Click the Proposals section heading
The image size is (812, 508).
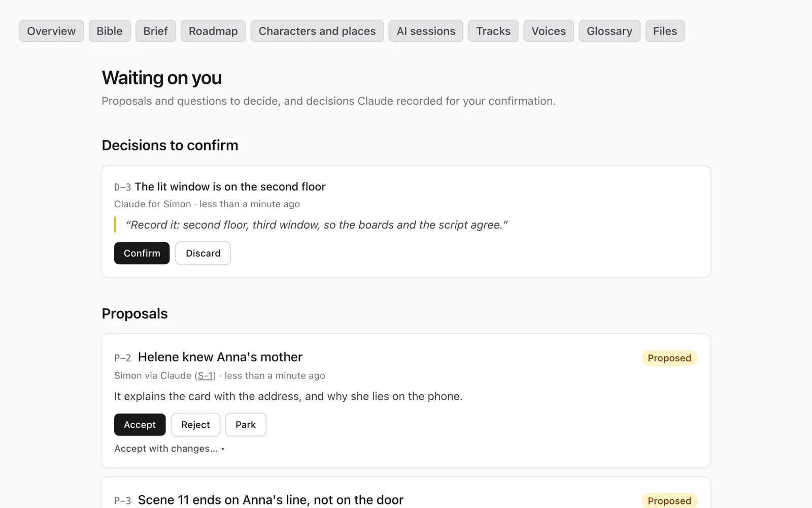pyautogui.click(x=134, y=313)
